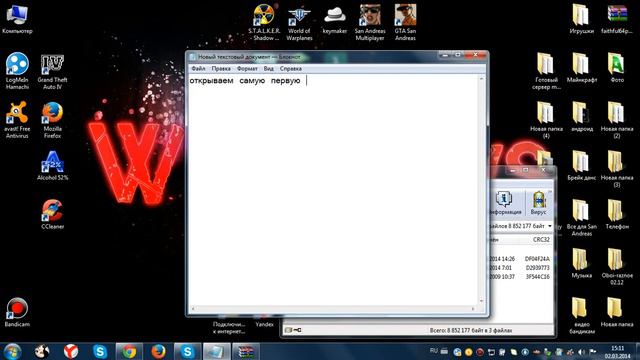The height and width of the screenshot is (360, 640).
Task: Open the Windows Start button
Action: (12, 351)
